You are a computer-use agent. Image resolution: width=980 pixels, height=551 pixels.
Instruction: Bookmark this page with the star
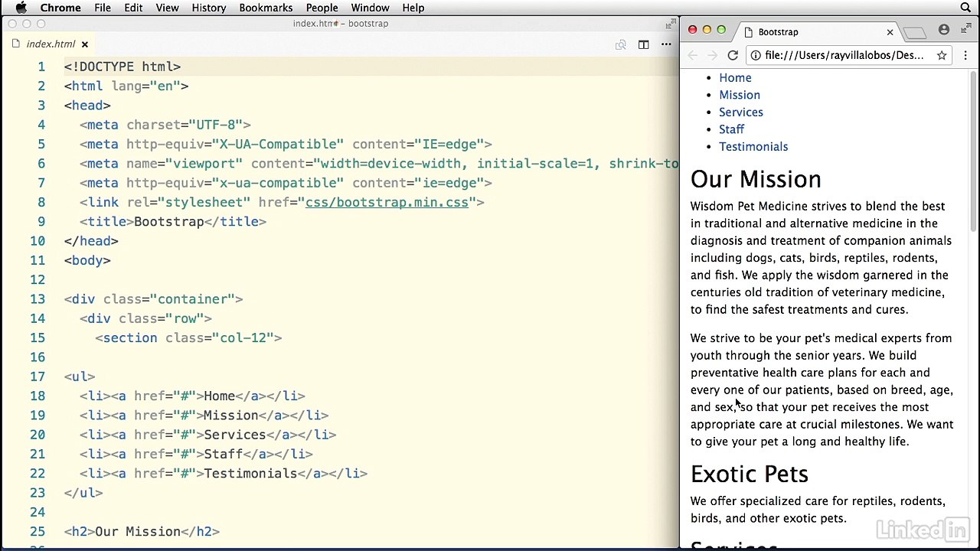tap(942, 55)
